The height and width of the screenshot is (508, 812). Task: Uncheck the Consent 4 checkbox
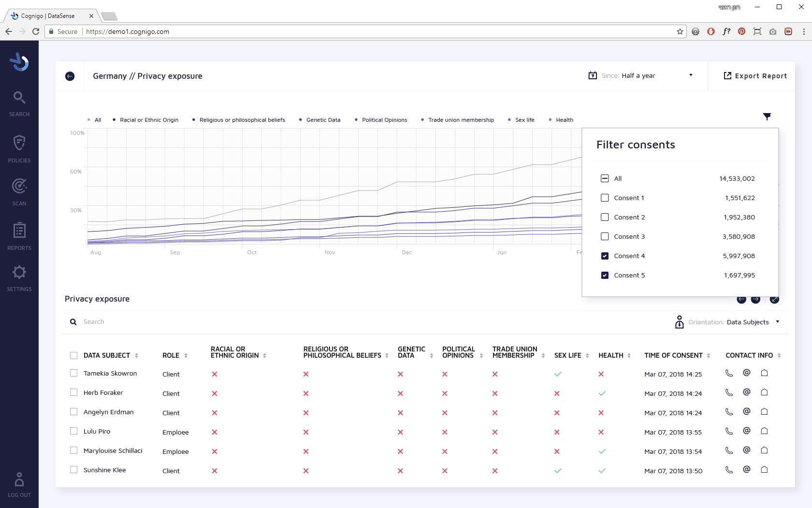tap(605, 256)
